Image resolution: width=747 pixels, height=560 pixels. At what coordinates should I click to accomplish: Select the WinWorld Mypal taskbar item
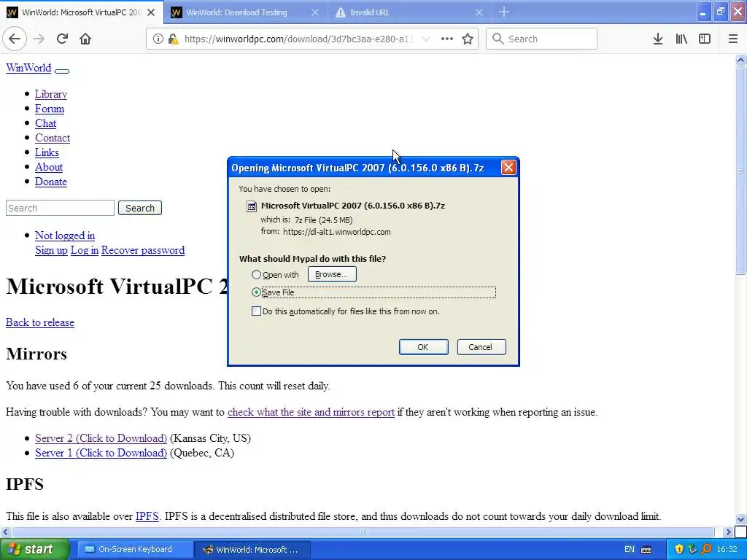[x=252, y=550]
